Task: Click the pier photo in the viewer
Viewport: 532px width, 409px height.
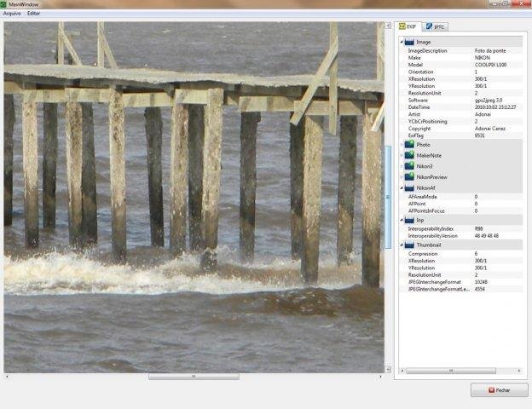Action: pos(194,198)
